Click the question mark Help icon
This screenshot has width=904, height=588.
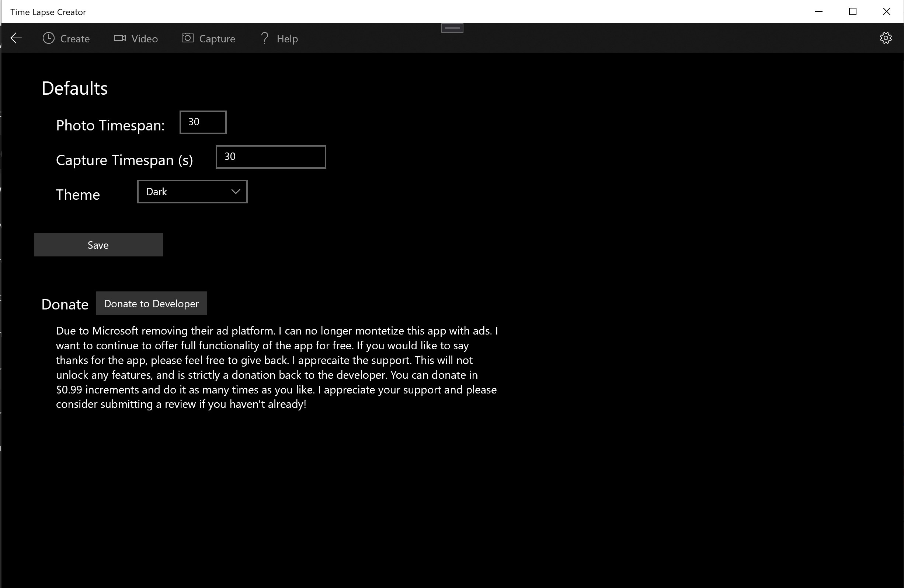coord(265,38)
